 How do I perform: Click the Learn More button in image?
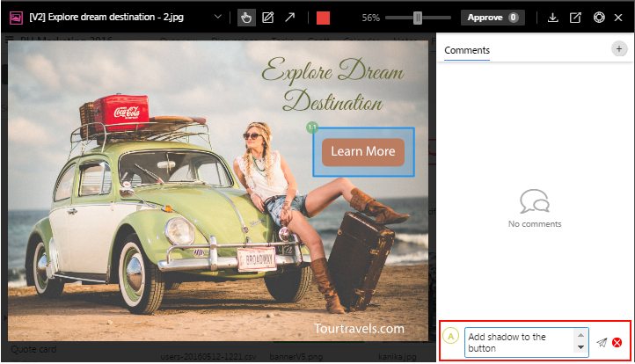coord(363,152)
